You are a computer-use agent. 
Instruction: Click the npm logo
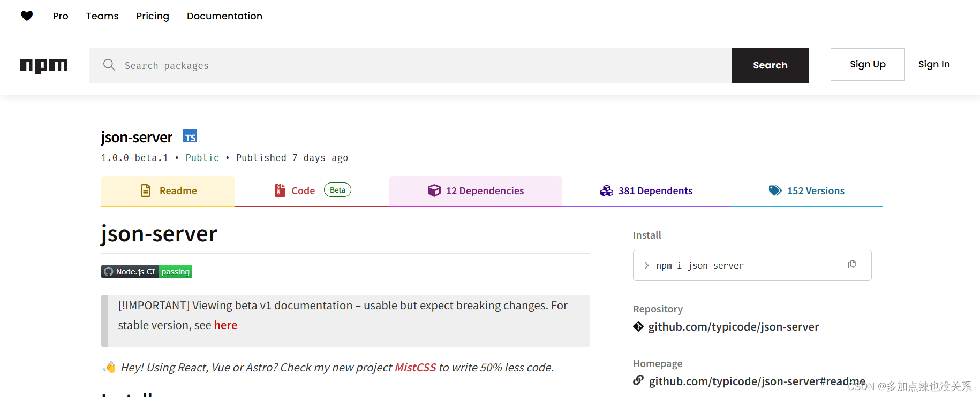(44, 65)
